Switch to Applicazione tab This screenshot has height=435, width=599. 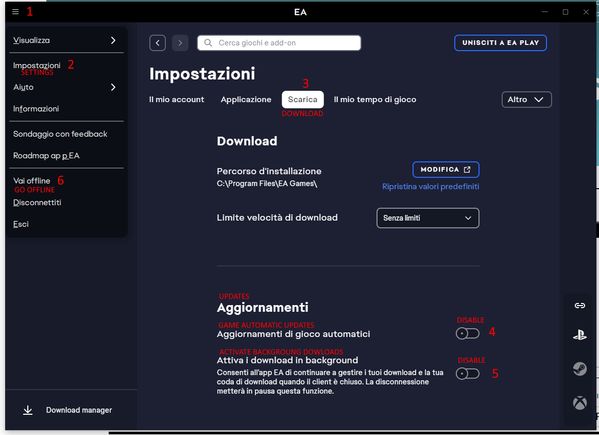246,100
